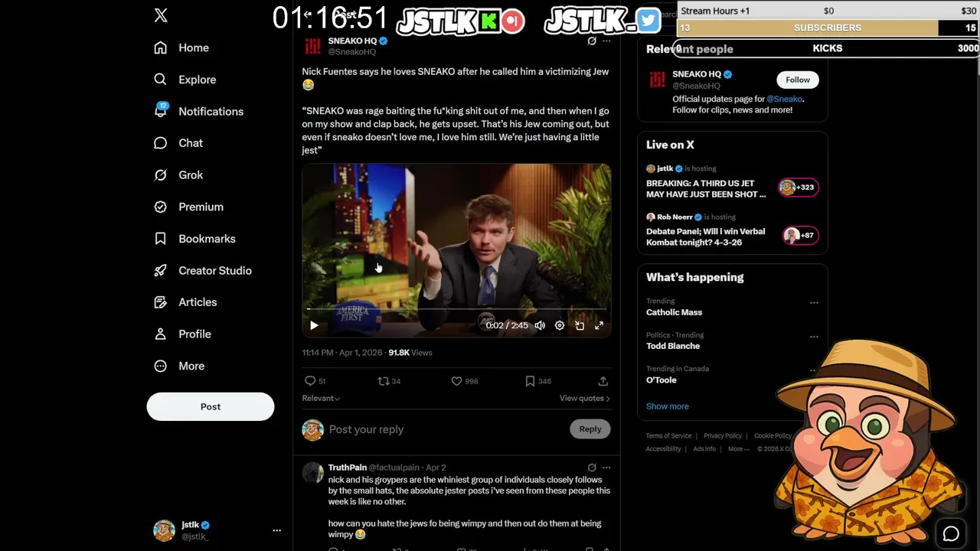980x551 pixels.
Task: Click the Reply button
Action: pos(590,429)
